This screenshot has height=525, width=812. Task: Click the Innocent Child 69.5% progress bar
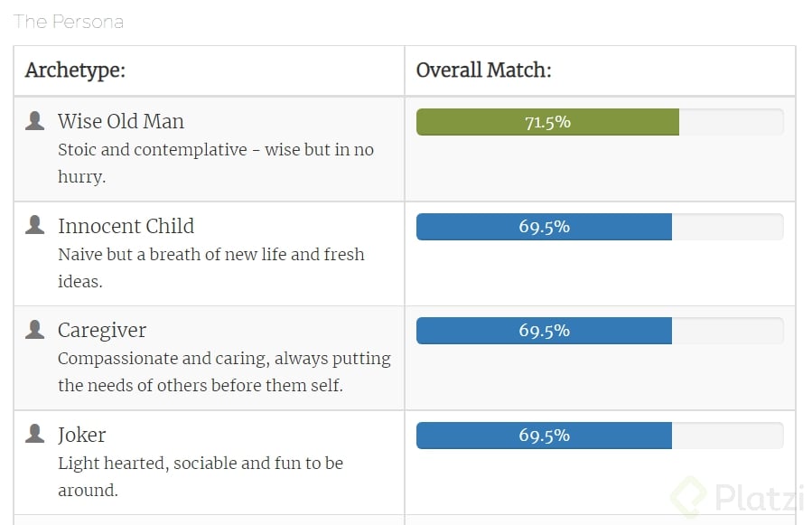click(x=544, y=227)
